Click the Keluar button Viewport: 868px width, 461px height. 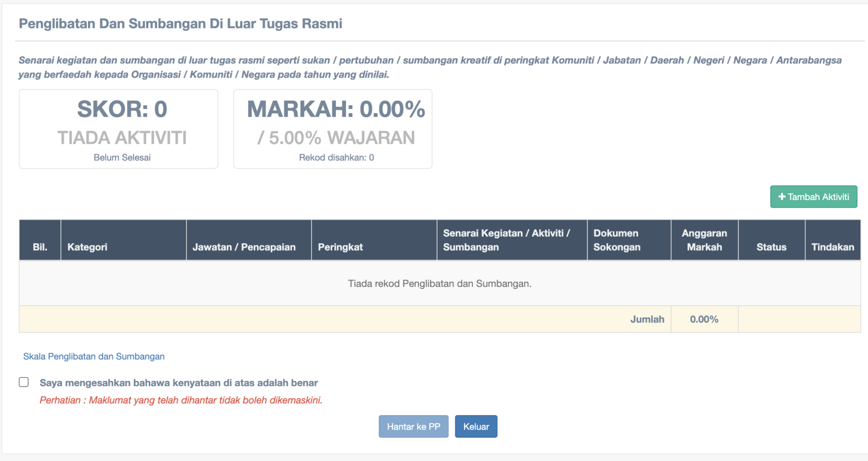[476, 426]
